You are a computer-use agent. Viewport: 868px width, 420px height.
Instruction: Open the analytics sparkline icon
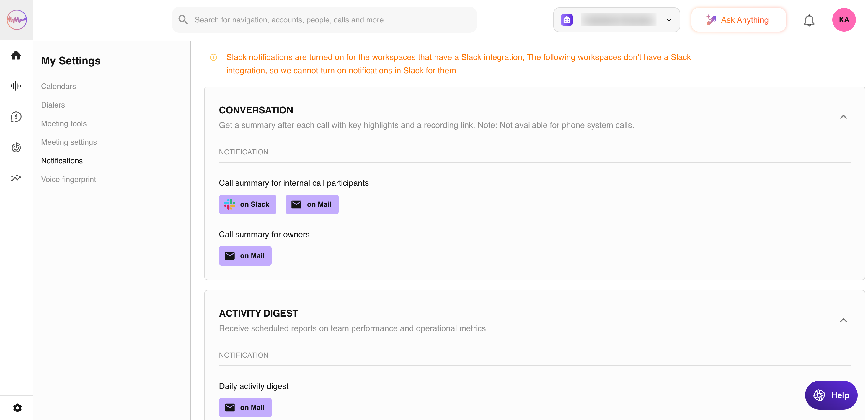(x=16, y=178)
